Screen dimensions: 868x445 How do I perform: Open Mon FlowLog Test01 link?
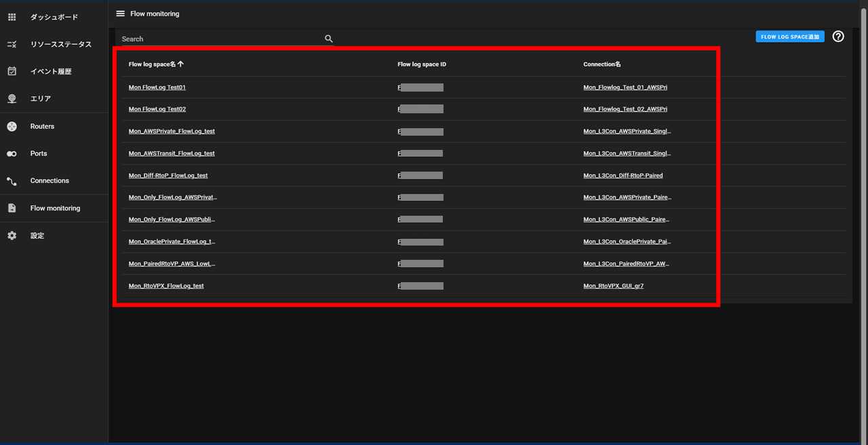pyautogui.click(x=157, y=88)
